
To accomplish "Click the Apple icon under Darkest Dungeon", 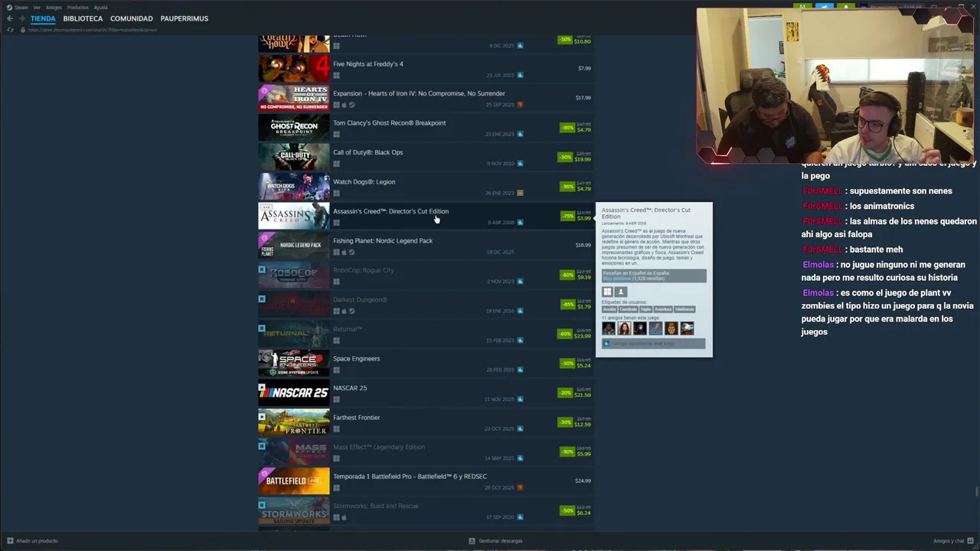I will [x=344, y=311].
